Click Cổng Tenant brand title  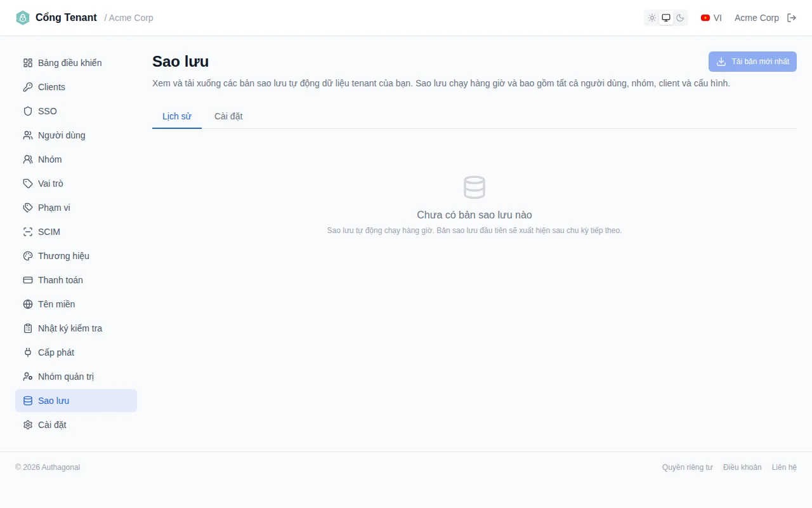[x=66, y=18]
